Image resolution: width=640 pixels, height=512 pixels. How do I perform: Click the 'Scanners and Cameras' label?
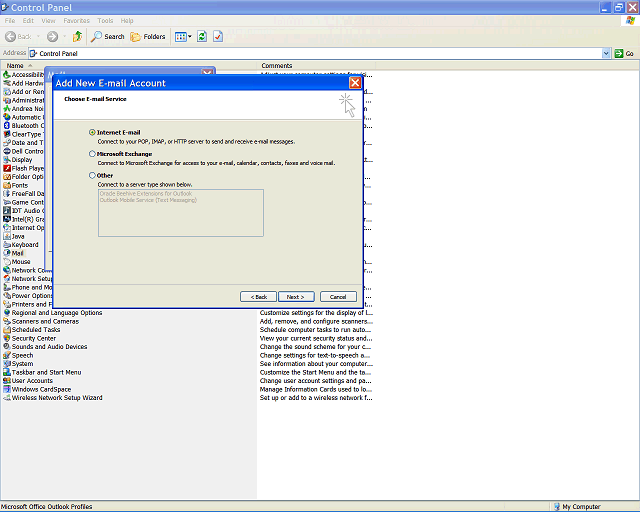tap(45, 321)
